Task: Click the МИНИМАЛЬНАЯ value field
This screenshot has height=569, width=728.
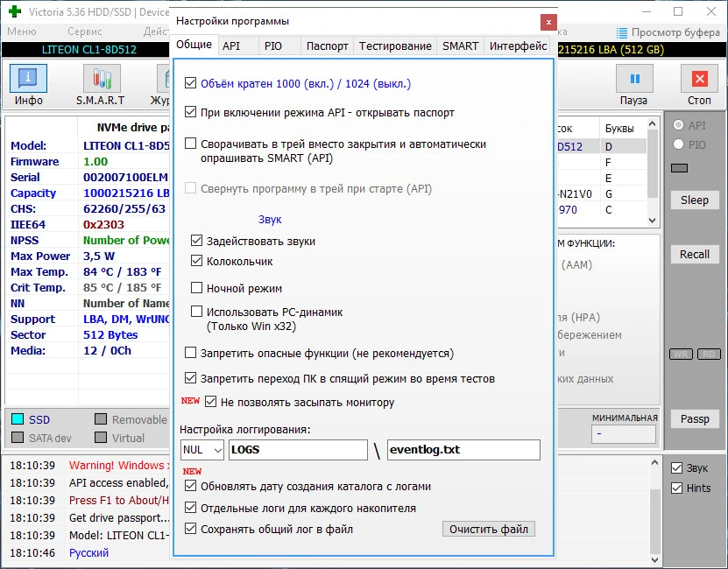Action: point(624,434)
